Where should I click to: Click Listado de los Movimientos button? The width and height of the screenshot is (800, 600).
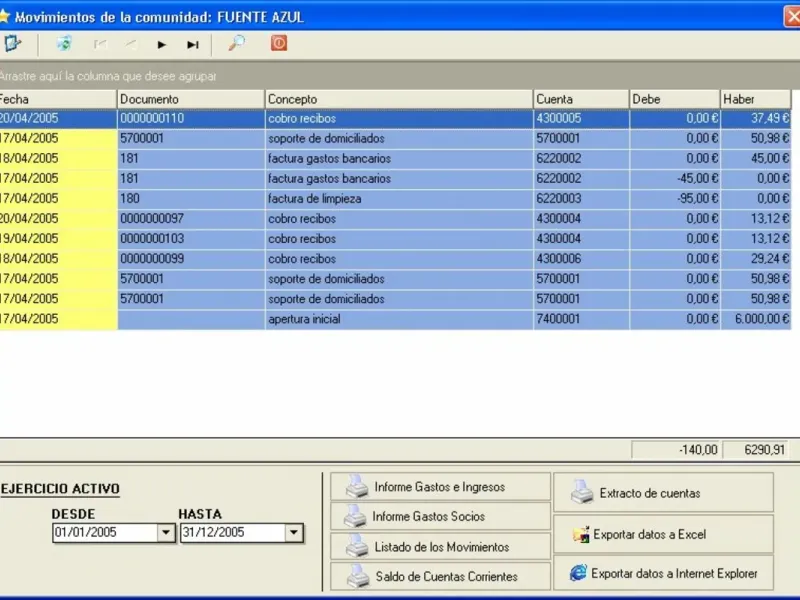441,547
